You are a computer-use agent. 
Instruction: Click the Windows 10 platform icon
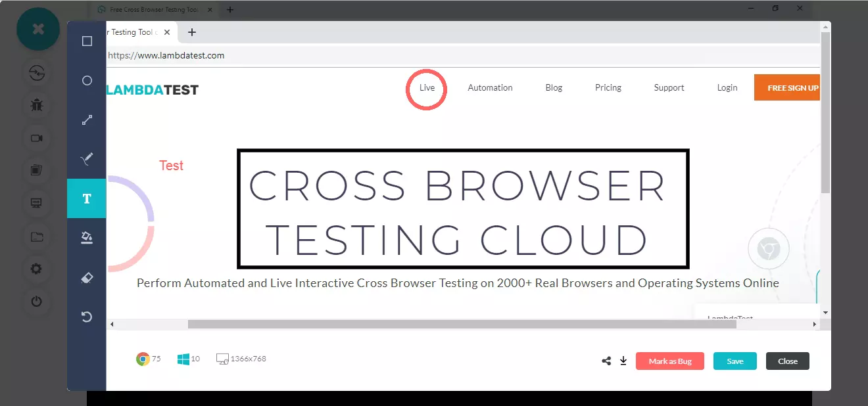(183, 358)
